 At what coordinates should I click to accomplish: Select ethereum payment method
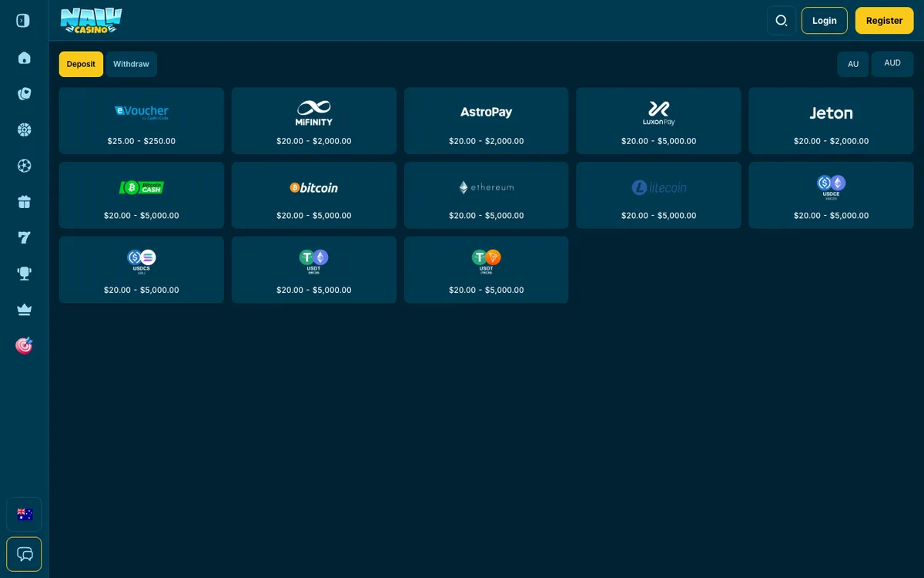487,195
